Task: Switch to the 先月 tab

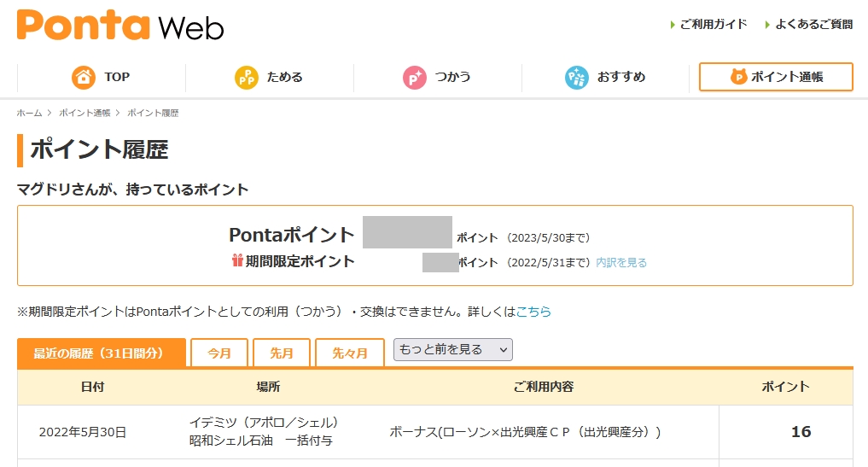Action: [x=282, y=353]
